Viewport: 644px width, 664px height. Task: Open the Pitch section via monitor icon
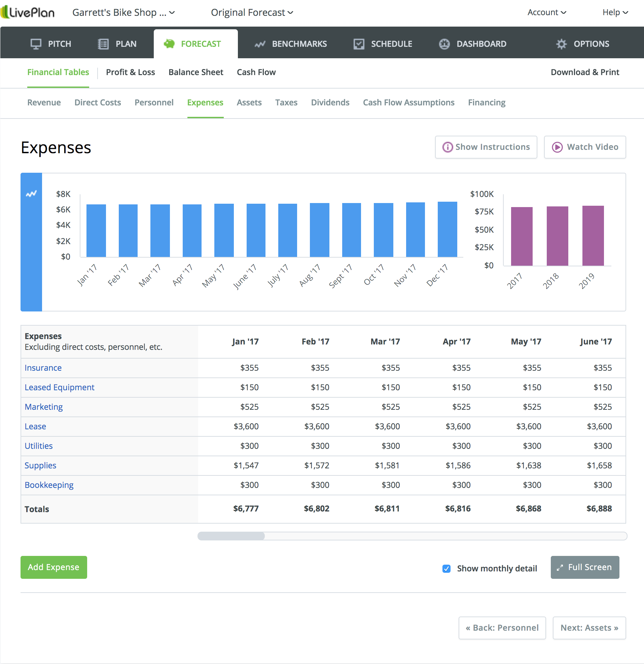point(35,43)
